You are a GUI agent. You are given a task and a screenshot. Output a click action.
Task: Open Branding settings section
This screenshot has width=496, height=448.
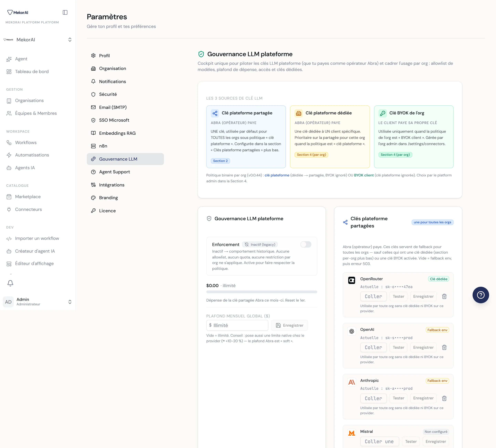pos(125,198)
